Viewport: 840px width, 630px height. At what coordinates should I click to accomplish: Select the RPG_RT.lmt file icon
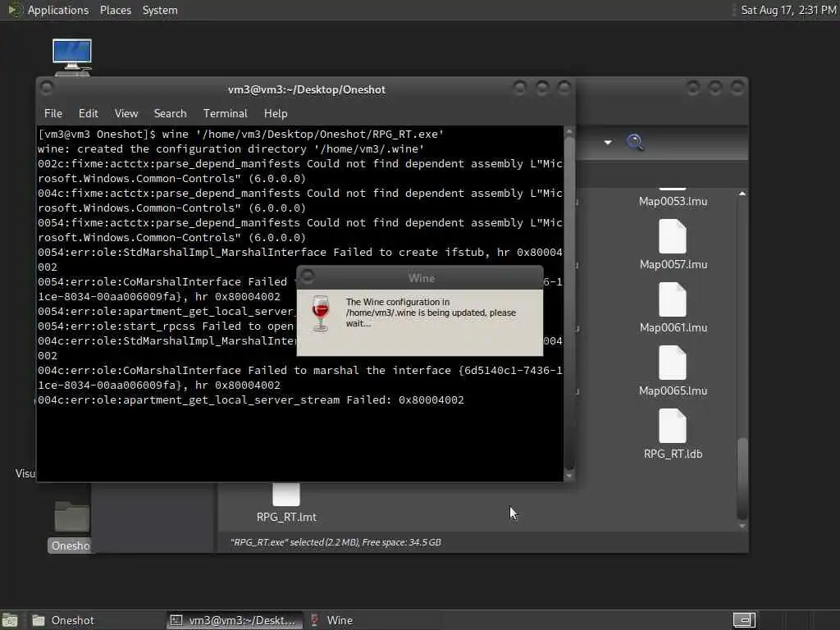(x=286, y=494)
